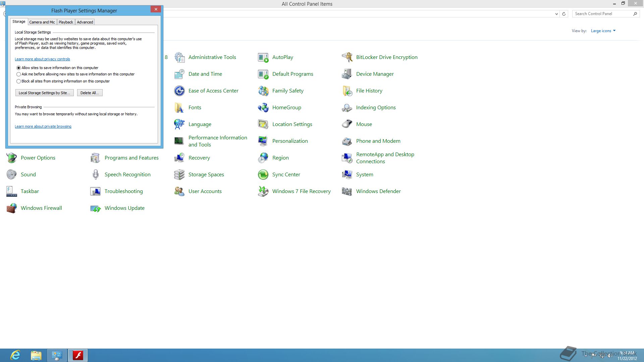Close the Flash Player Settings Manager

pyautogui.click(x=156, y=9)
